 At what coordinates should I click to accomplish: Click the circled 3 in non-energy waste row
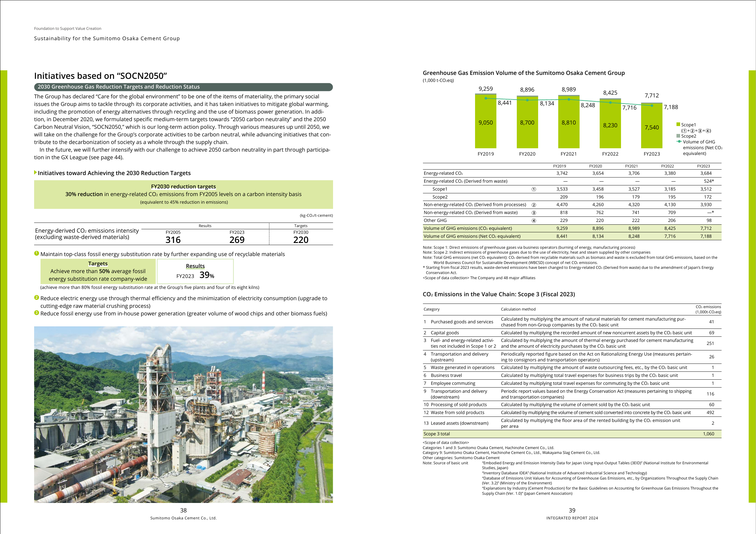click(534, 213)
